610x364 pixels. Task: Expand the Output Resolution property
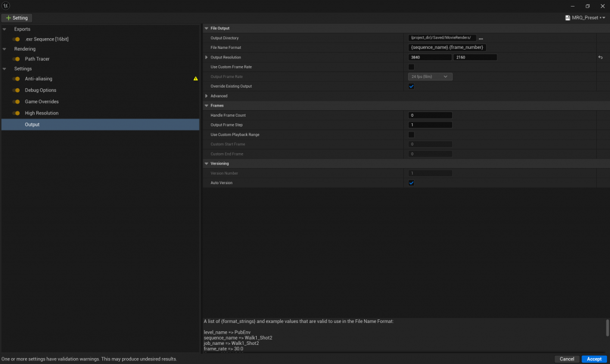point(207,57)
